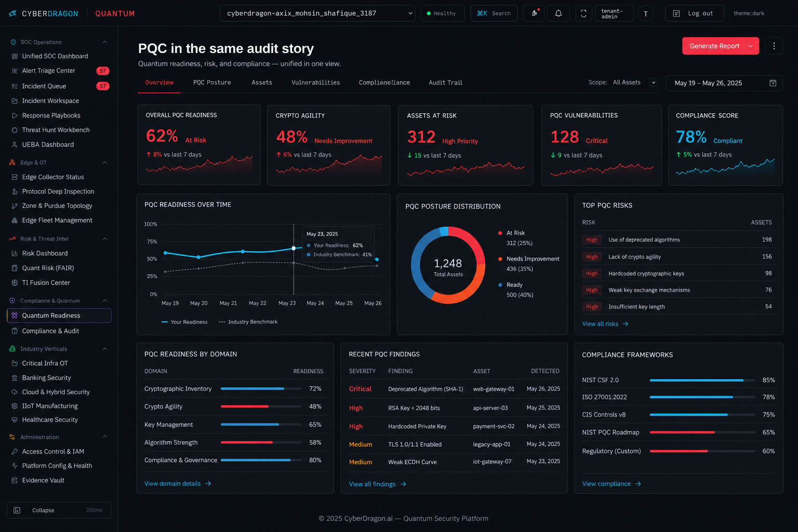The image size is (798, 532).
Task: Open the notifications bell
Action: pos(558,14)
